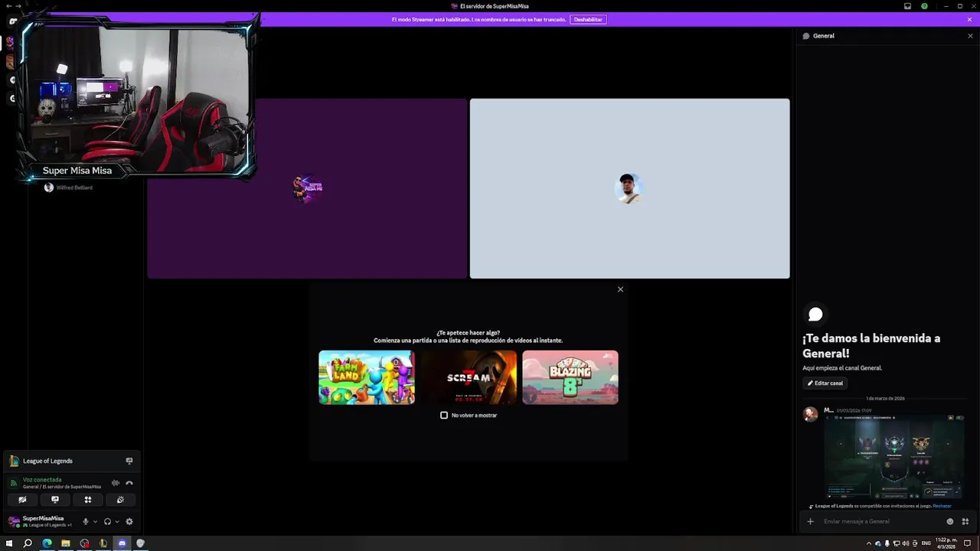Select the purple SuperMisaMisa video tile
Image resolution: width=980 pixels, height=551 pixels.
pyautogui.click(x=307, y=188)
